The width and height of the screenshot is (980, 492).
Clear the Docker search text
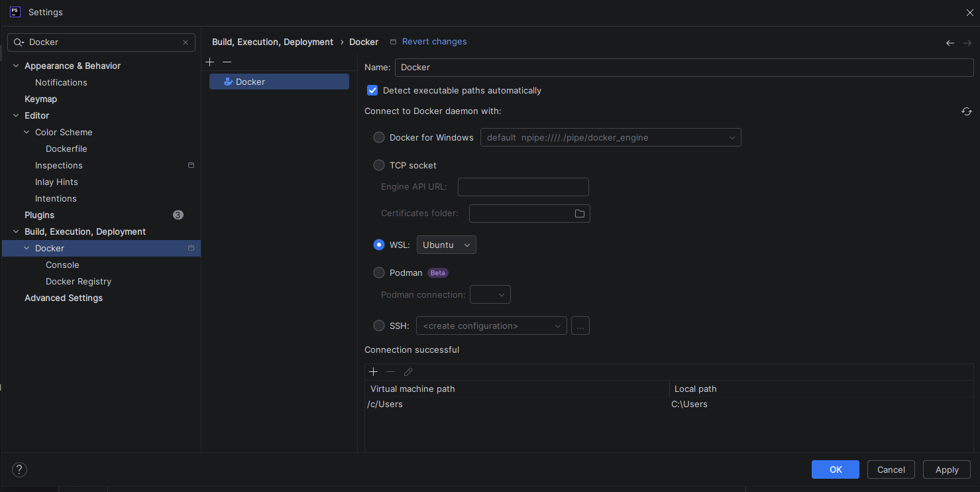pyautogui.click(x=186, y=42)
